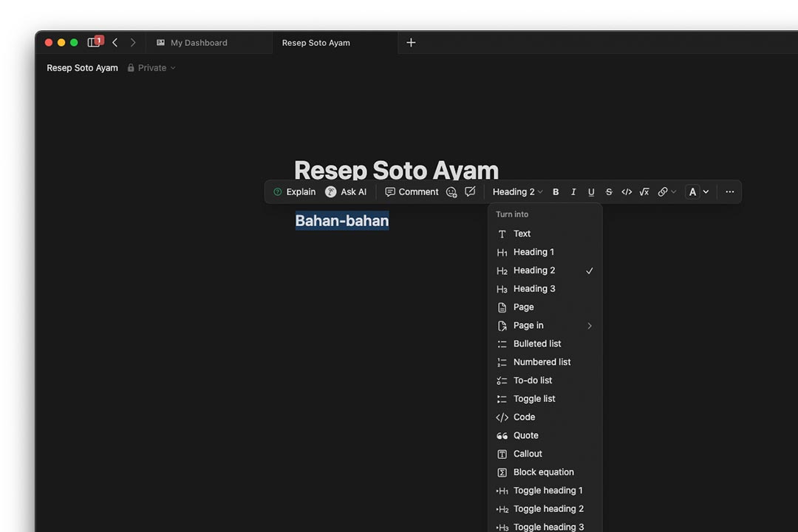Viewport: 798px width, 532px height.
Task: Create inline equation from selection
Action: (644, 192)
